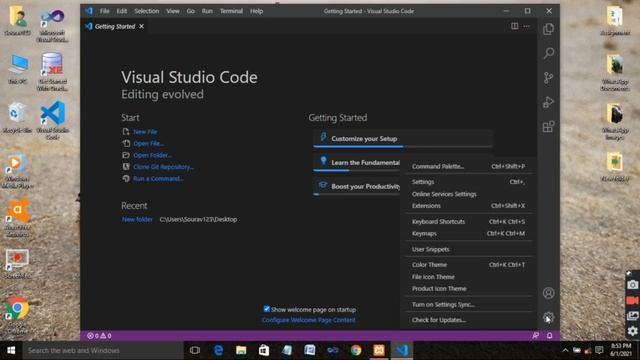Select Turn on Settings Sync entry
This screenshot has height=360, width=640.
coord(468,304)
